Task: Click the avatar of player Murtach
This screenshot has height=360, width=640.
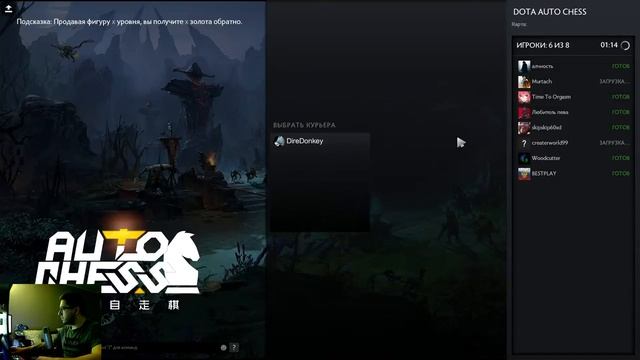Action: point(524,82)
